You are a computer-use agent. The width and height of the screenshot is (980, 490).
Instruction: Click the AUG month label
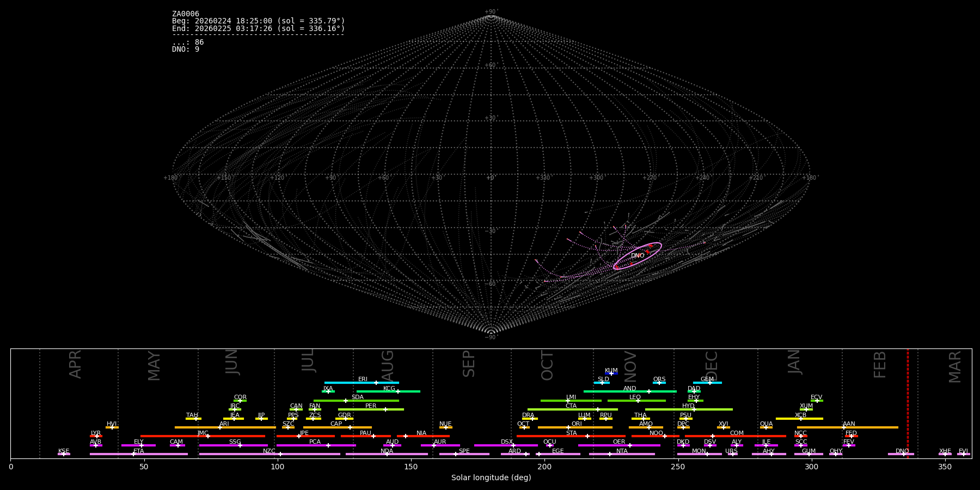[x=387, y=366]
